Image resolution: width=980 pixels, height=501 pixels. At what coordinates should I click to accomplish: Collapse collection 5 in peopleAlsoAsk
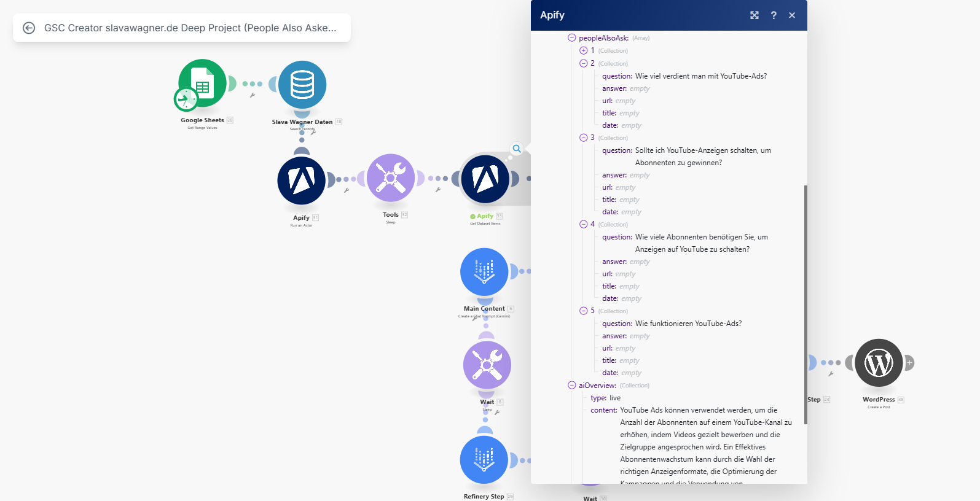[x=583, y=311]
